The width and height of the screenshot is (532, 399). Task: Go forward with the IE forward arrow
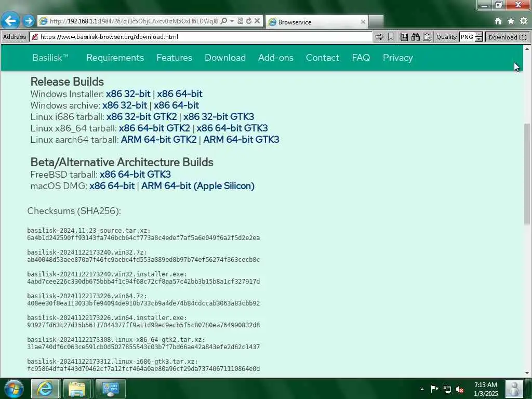point(29,21)
